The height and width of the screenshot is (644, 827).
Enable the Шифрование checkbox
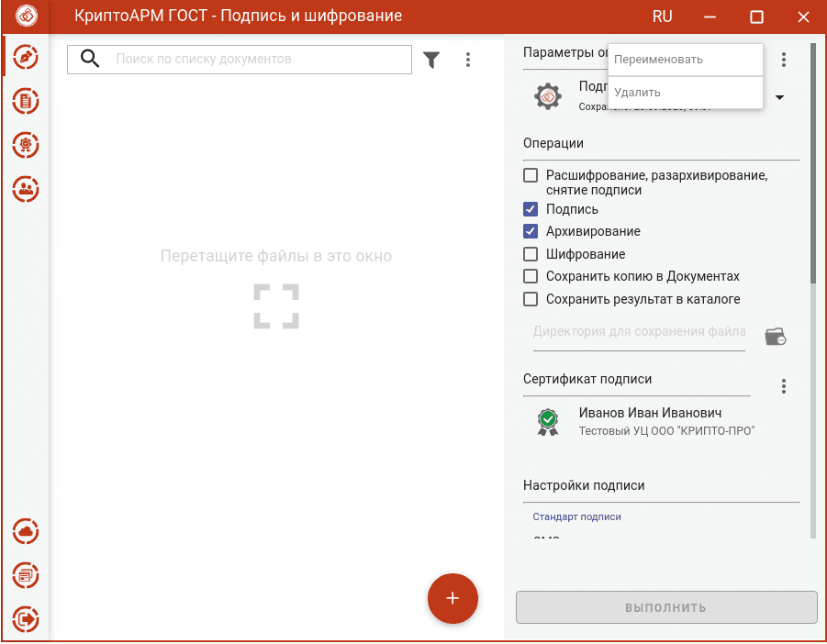[531, 254]
